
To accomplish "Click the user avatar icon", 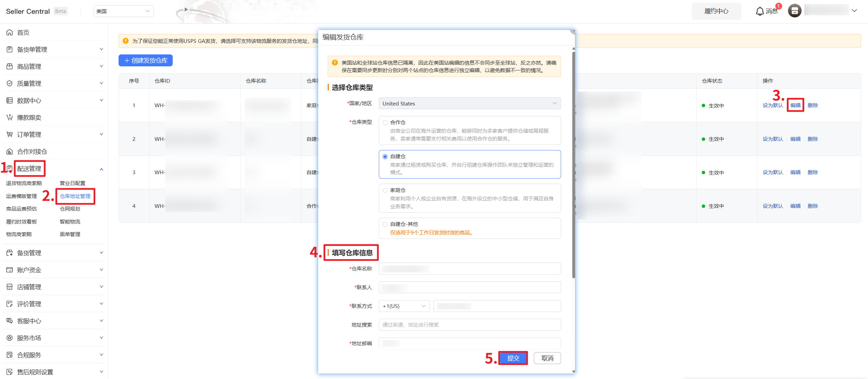I will pyautogui.click(x=794, y=11).
